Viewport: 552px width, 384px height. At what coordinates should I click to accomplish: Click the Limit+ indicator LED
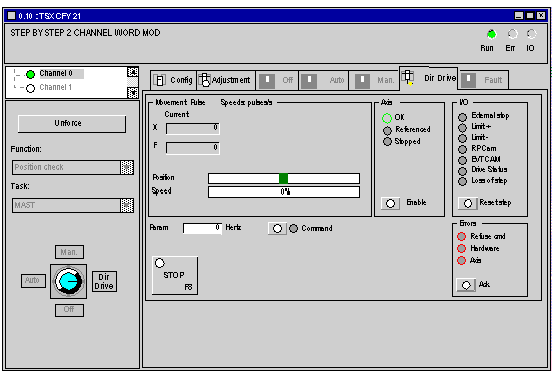pos(462,128)
